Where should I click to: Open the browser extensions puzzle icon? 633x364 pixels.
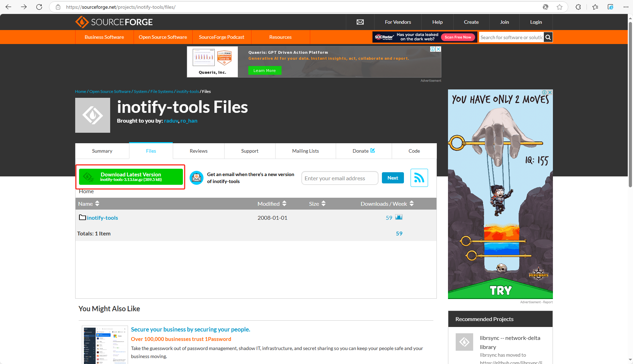(578, 7)
